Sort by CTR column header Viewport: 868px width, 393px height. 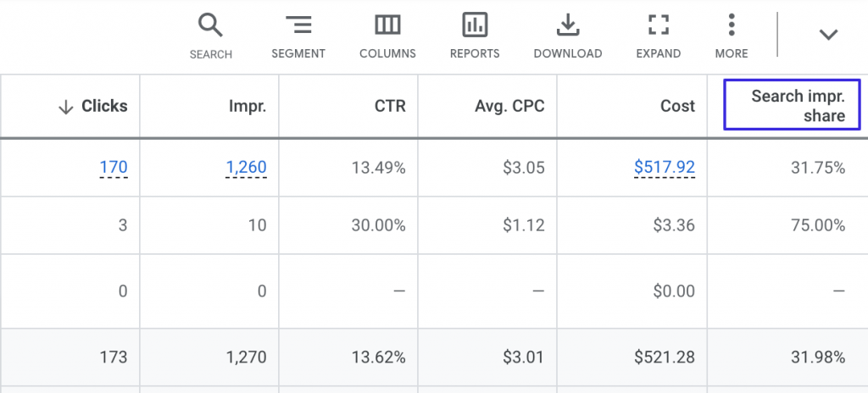click(390, 107)
